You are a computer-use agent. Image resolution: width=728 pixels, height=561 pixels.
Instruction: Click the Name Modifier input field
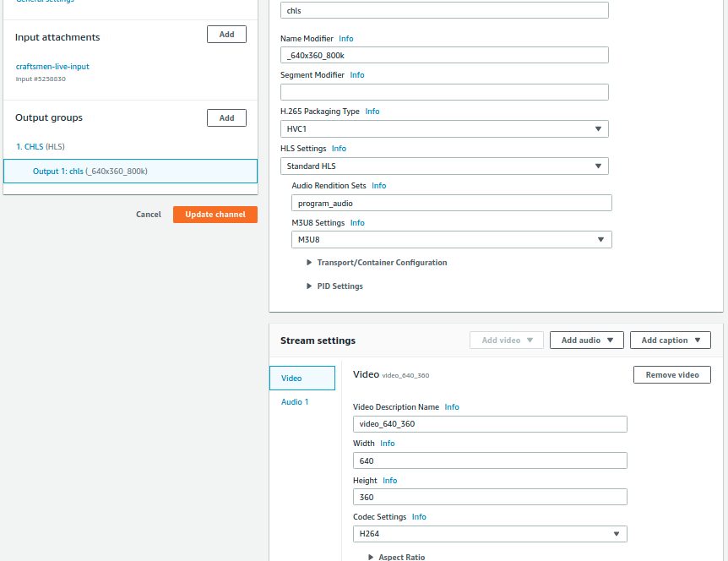coord(444,55)
